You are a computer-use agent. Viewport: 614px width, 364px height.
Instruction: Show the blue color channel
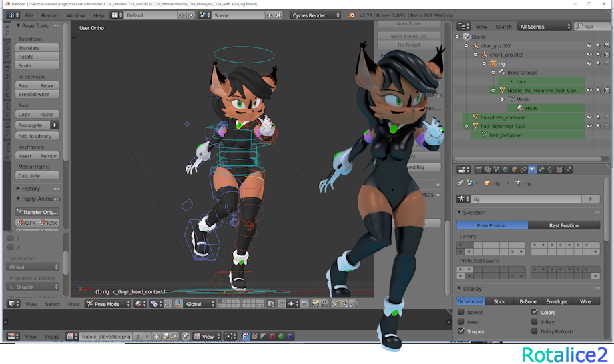click(x=290, y=336)
